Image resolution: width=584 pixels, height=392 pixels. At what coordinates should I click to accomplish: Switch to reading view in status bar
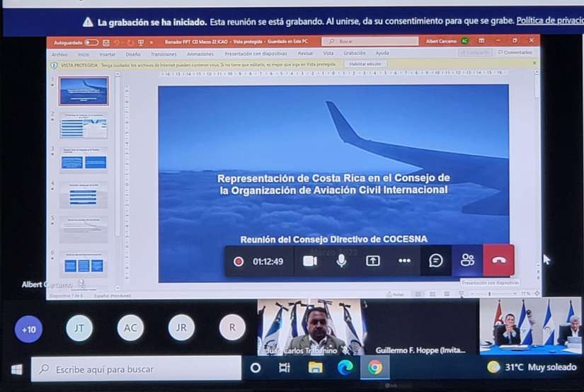(447, 294)
